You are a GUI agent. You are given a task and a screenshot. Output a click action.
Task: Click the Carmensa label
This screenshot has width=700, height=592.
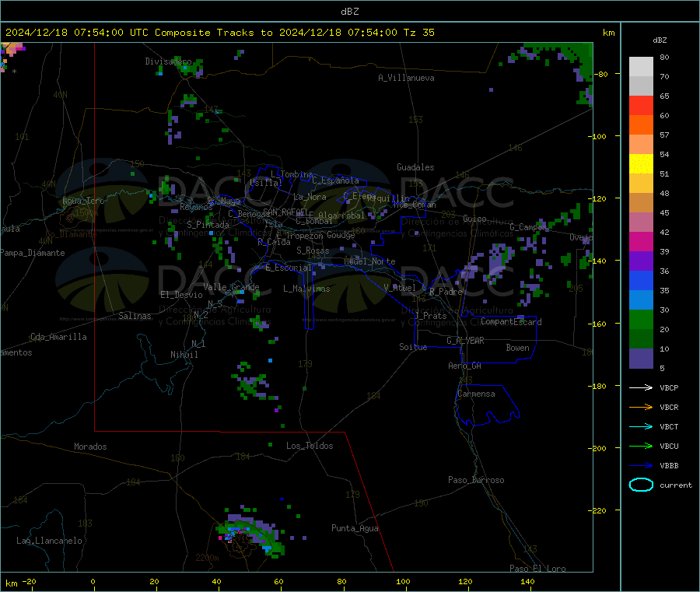pos(476,394)
